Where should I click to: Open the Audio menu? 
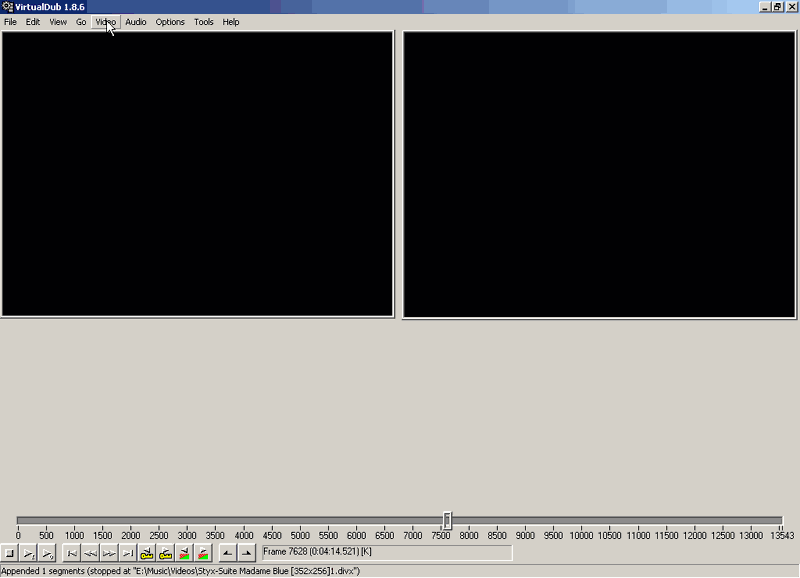(136, 22)
